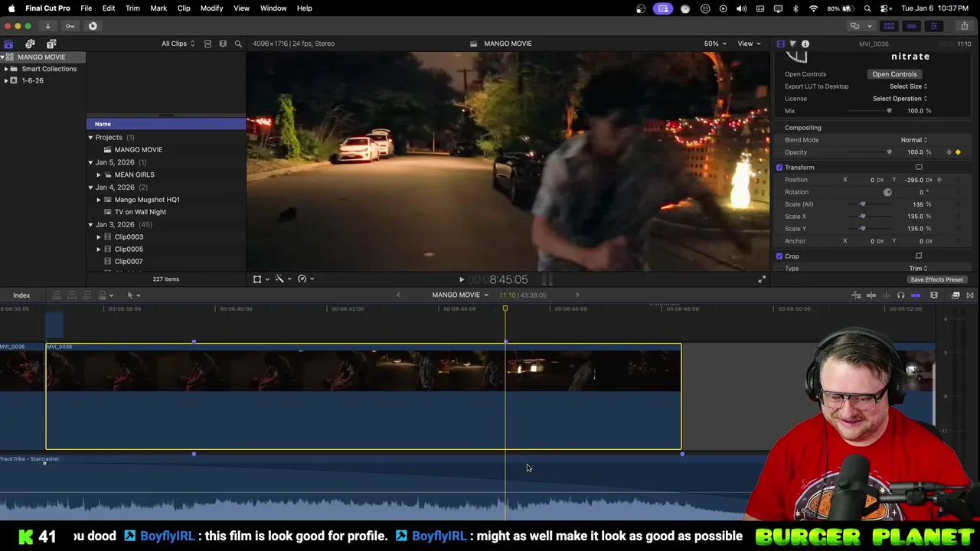Toggle the browser clip grouping icon
The image size is (980, 551).
pyautogui.click(x=207, y=44)
